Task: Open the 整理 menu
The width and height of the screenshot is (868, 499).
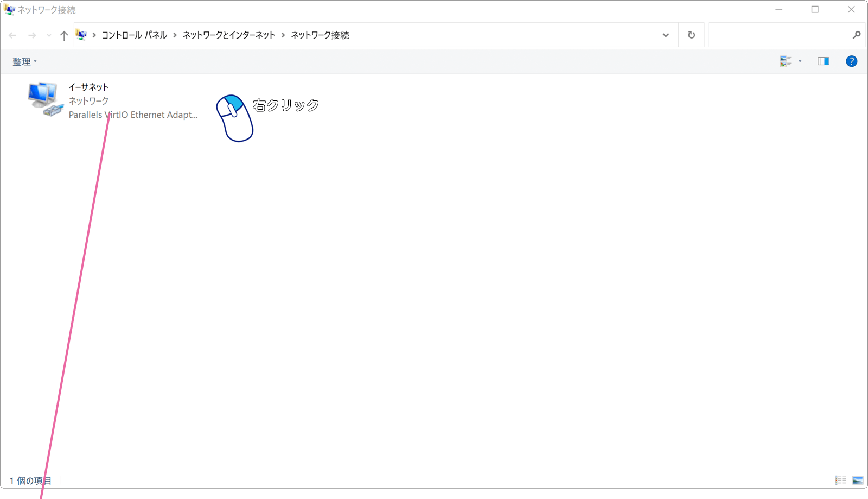Action: 24,61
